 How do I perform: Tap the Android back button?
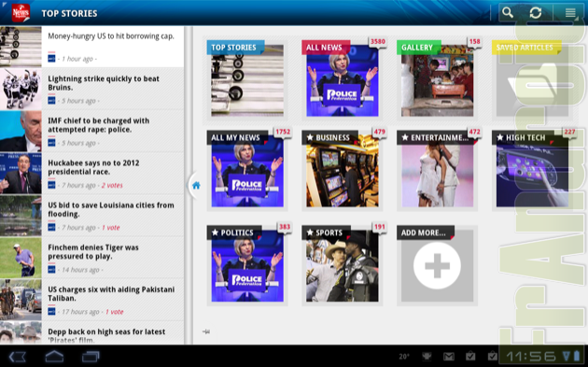17,356
